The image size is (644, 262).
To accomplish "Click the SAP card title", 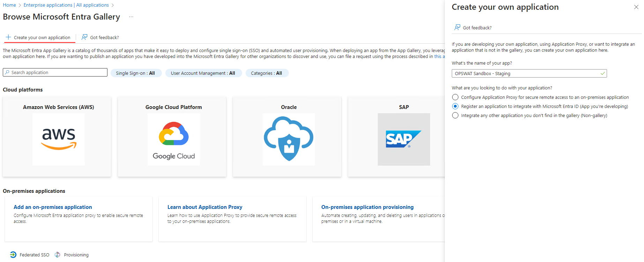I will coord(404,107).
